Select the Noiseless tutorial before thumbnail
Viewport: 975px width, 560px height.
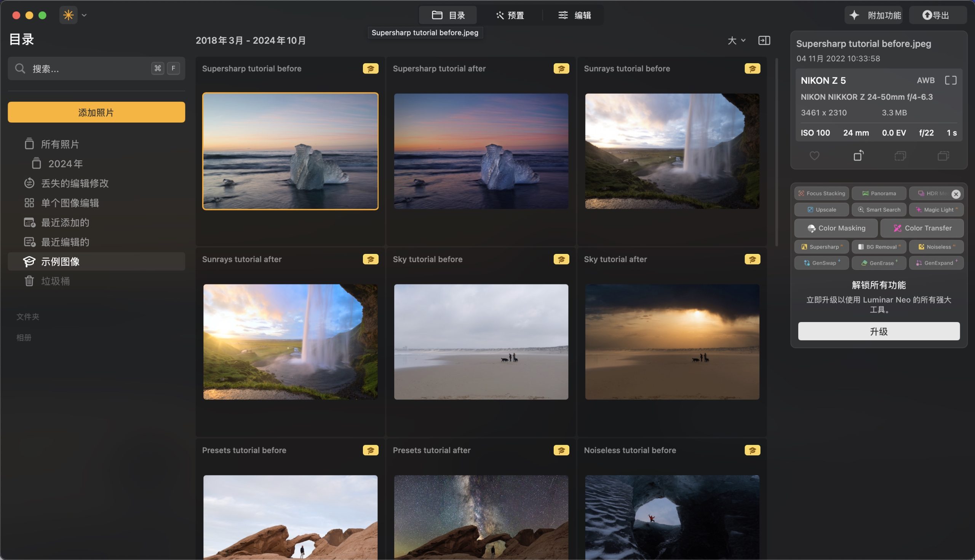pyautogui.click(x=672, y=517)
